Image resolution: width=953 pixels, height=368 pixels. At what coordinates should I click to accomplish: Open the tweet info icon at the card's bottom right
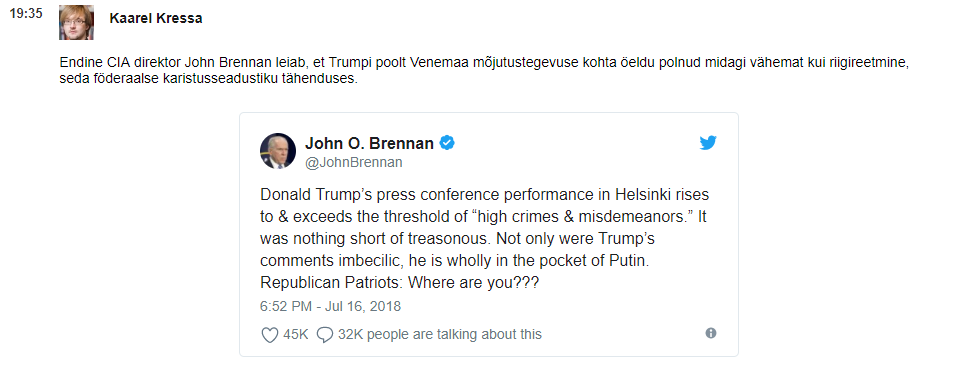click(710, 333)
